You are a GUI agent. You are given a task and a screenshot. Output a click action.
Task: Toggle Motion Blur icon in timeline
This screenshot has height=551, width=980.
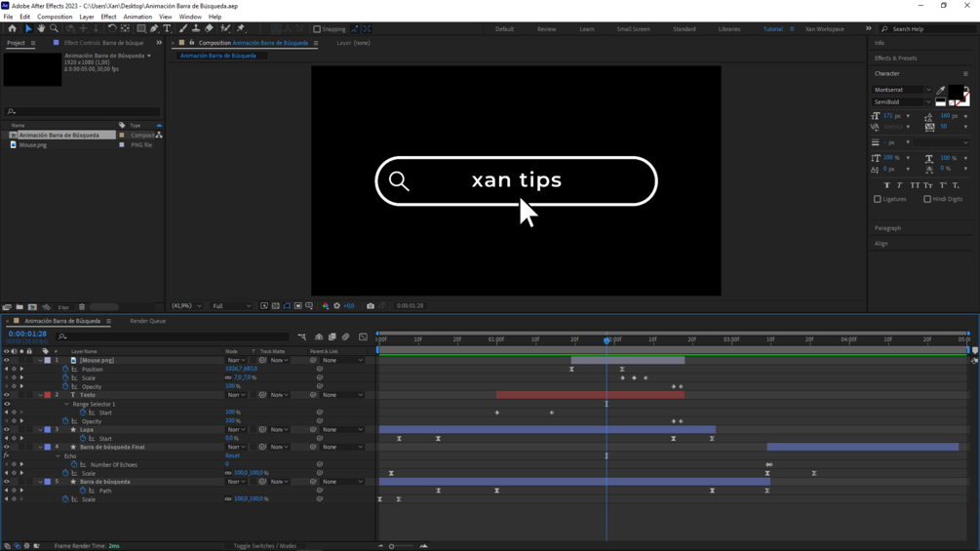tap(345, 336)
